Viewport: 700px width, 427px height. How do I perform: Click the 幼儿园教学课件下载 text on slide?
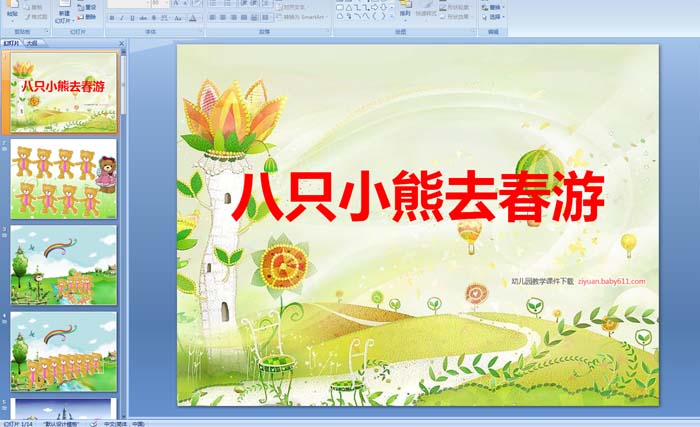[542, 281]
